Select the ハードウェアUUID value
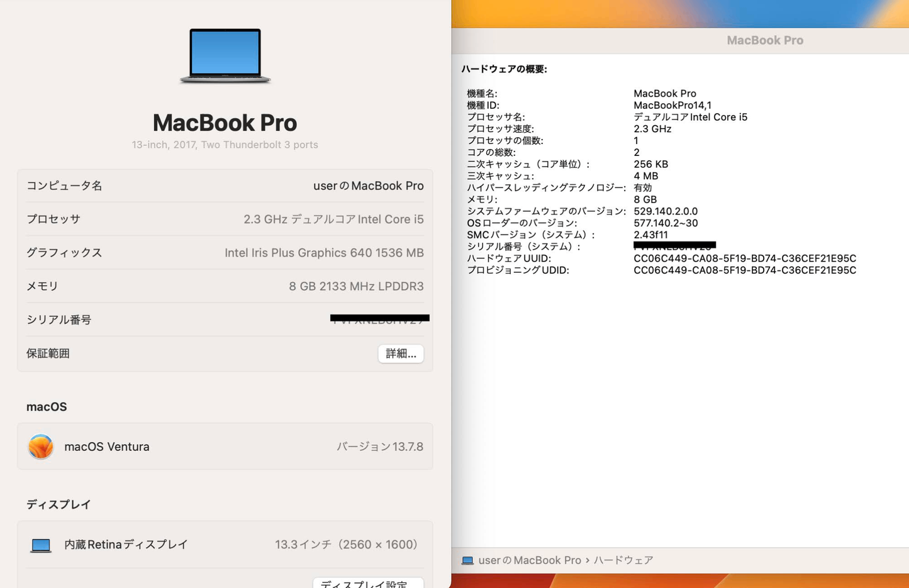The width and height of the screenshot is (909, 588). (x=745, y=258)
